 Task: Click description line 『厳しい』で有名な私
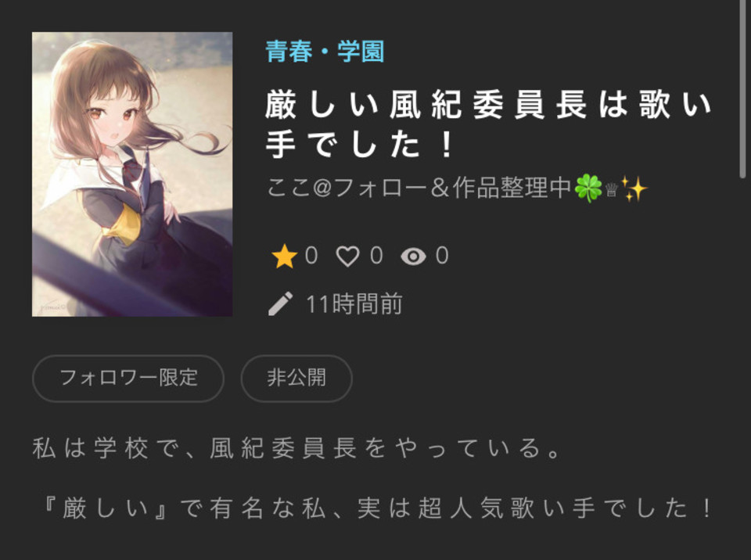click(185, 508)
